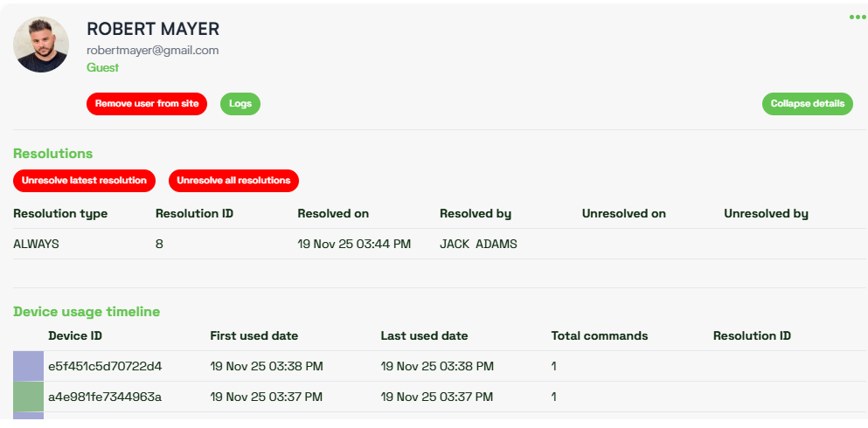Screen dimensions: 868x428
Task: Click Robert Mayer's profile photo
Action: pos(41,45)
